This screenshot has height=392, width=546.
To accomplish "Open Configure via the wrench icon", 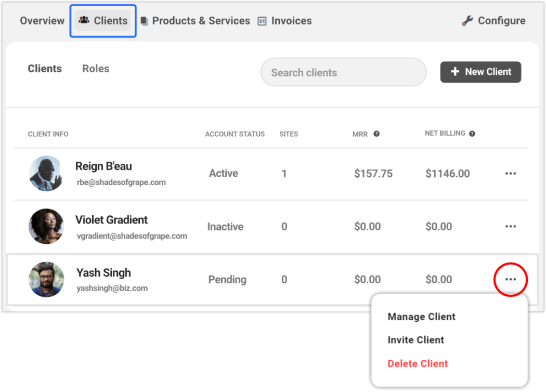I will (467, 20).
